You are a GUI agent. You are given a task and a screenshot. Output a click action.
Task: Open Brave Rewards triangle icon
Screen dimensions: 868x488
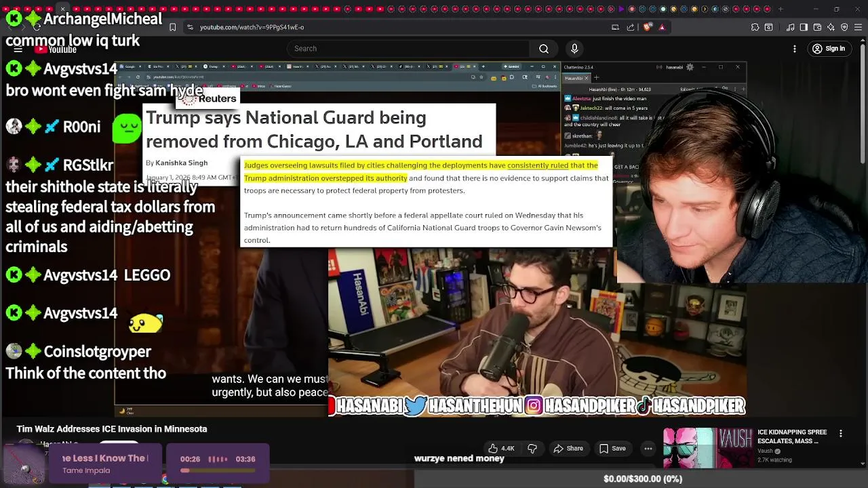point(662,27)
